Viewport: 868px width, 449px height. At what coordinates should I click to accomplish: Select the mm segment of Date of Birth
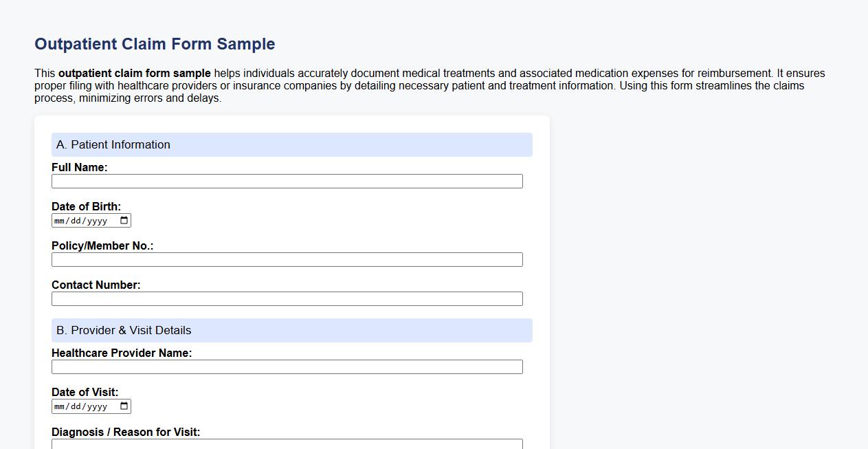pyautogui.click(x=60, y=220)
